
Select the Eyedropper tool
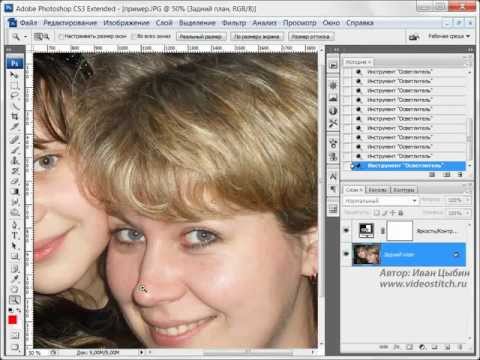pos(14,279)
